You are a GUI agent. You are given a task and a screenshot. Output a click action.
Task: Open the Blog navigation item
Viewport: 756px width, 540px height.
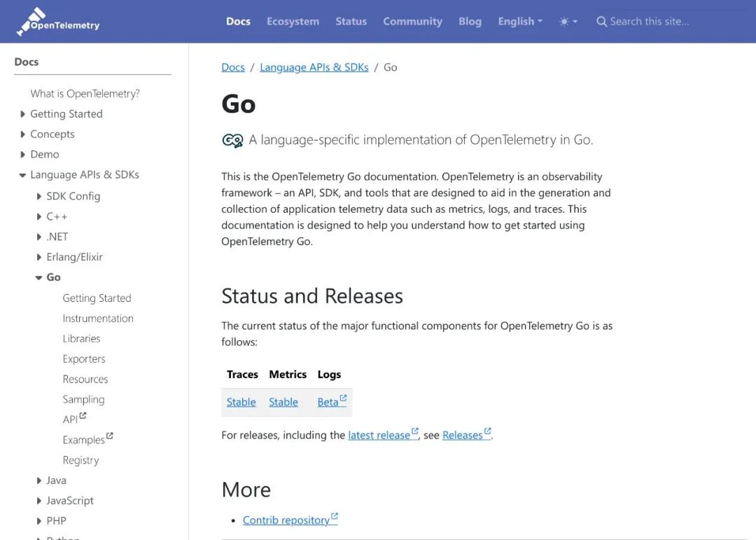pyautogui.click(x=470, y=22)
